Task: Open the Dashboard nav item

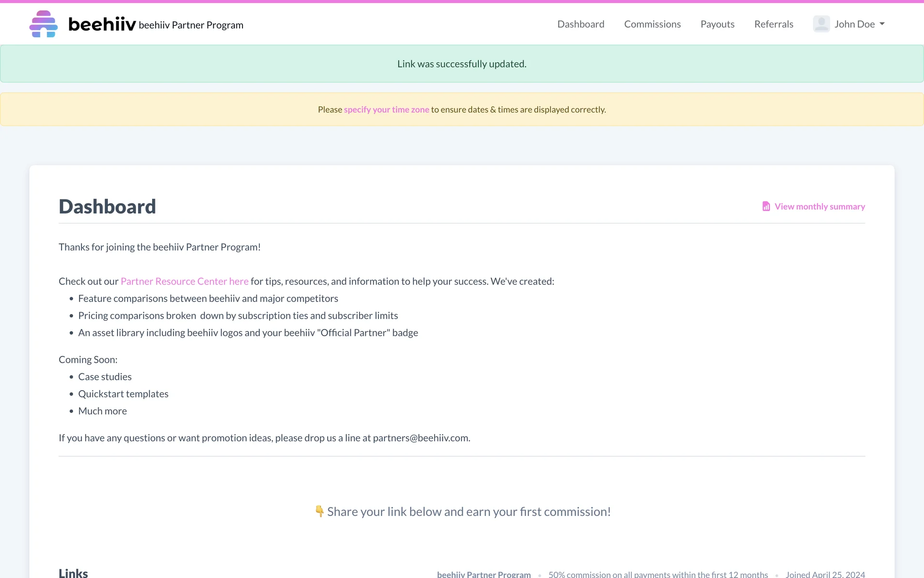Action: tap(580, 24)
